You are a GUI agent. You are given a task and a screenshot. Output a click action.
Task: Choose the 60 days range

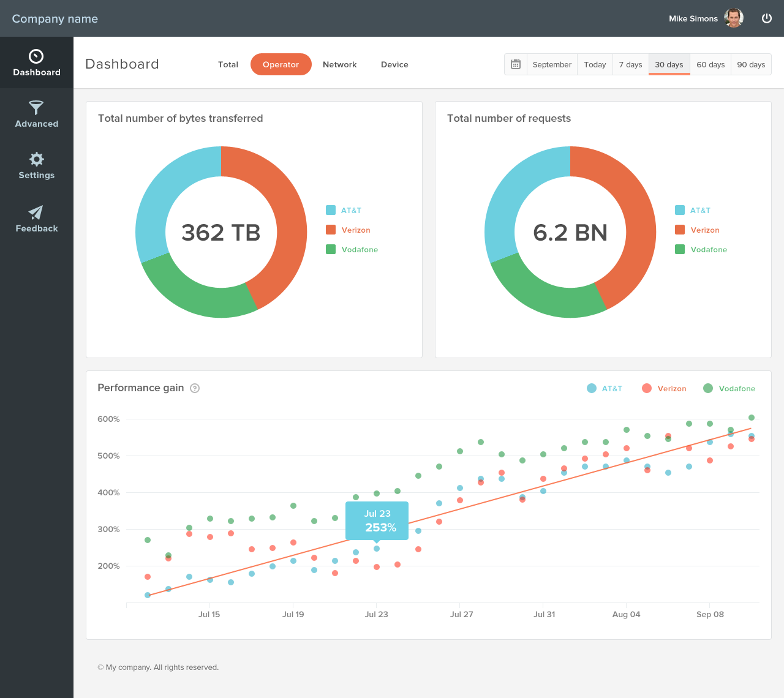[x=710, y=64]
